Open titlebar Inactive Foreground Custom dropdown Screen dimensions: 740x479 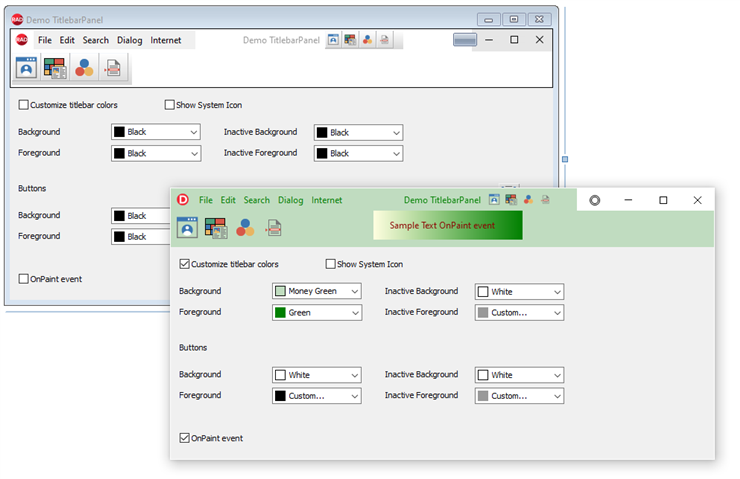tap(519, 312)
